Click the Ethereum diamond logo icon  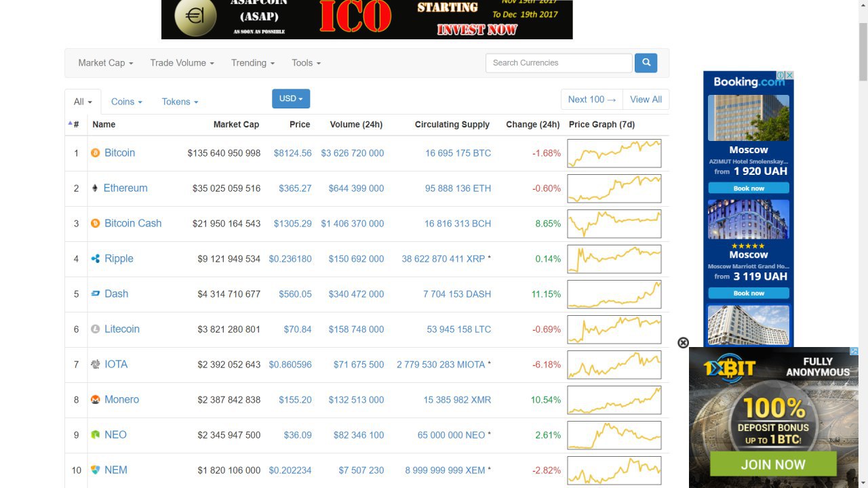[94, 188]
